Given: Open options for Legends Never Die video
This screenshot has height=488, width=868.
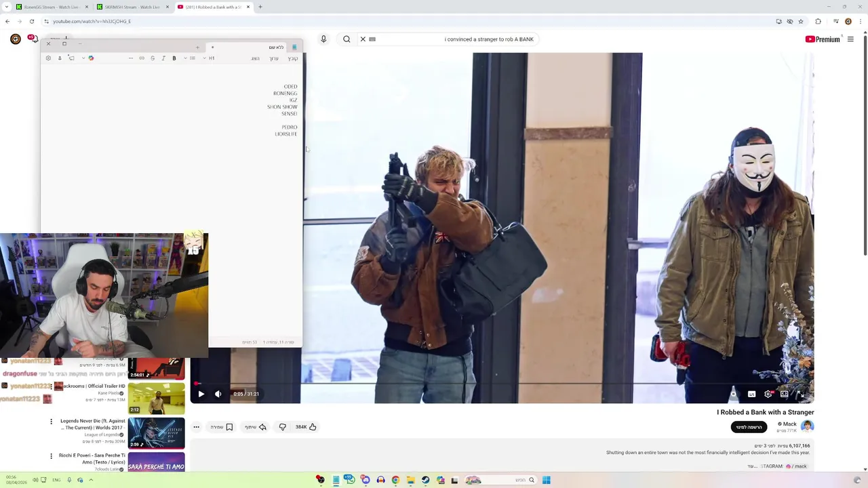Looking at the screenshot, I should pos(51,422).
